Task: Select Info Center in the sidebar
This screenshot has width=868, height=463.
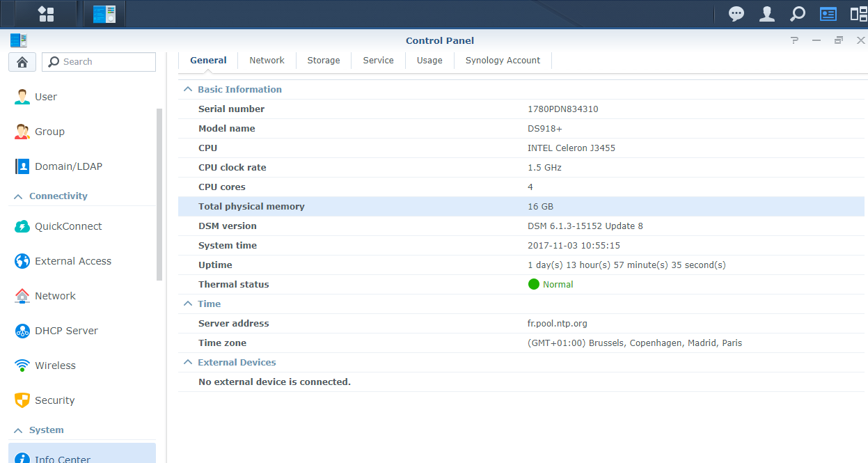Action: tap(82, 454)
